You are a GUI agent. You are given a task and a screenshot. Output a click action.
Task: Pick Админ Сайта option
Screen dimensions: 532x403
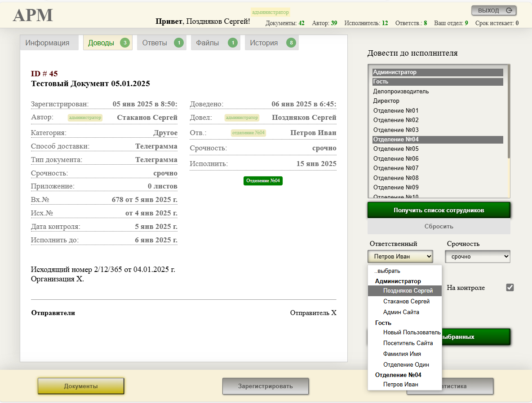click(x=405, y=312)
